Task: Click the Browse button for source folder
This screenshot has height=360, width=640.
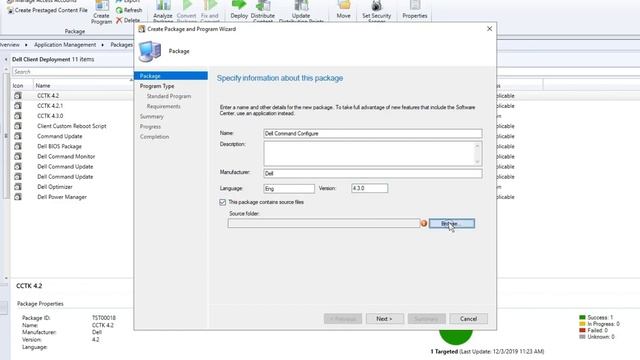Action: [x=451, y=223]
